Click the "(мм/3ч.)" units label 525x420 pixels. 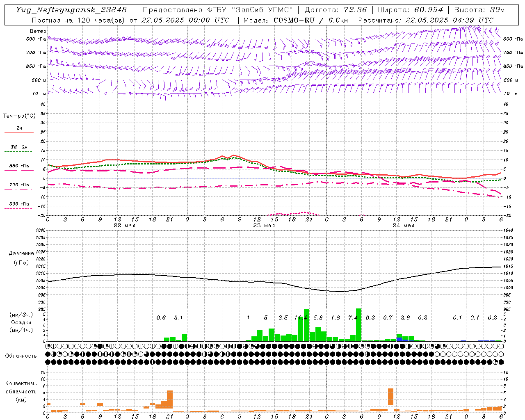[x=21, y=315]
